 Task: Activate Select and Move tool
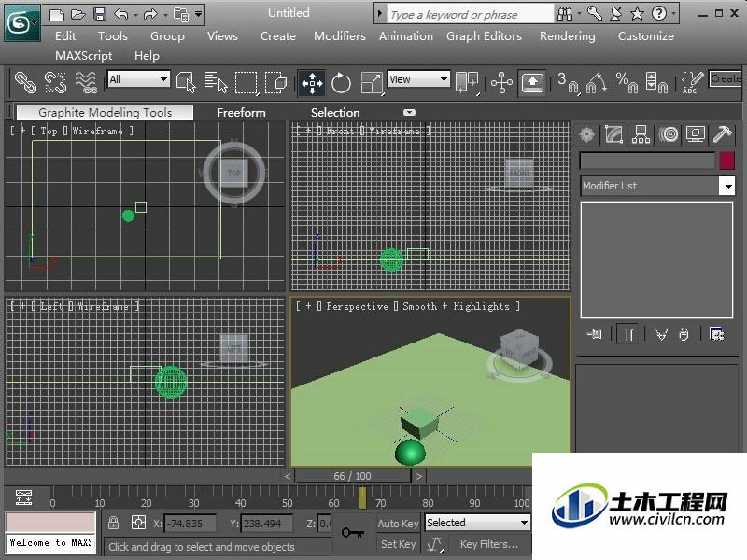pyautogui.click(x=312, y=83)
